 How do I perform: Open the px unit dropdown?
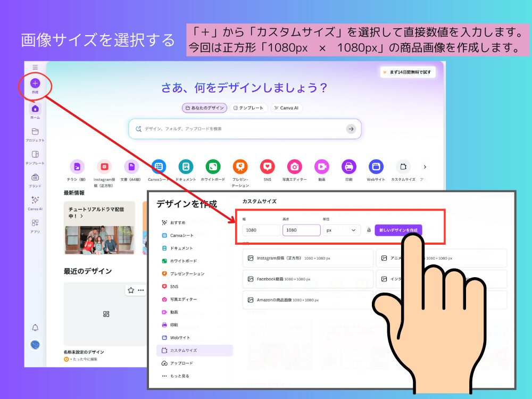point(340,230)
